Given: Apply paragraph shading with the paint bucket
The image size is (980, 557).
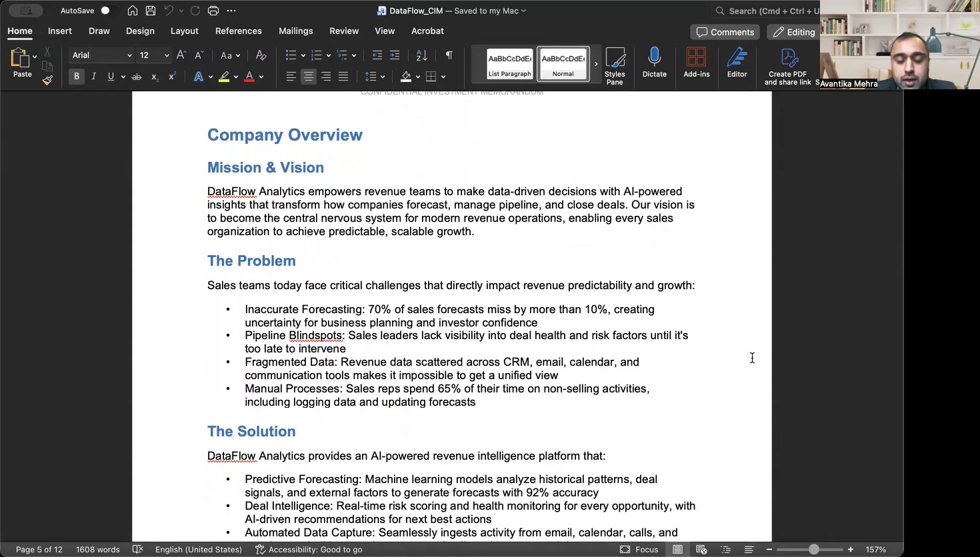Looking at the screenshot, I should click(x=406, y=77).
